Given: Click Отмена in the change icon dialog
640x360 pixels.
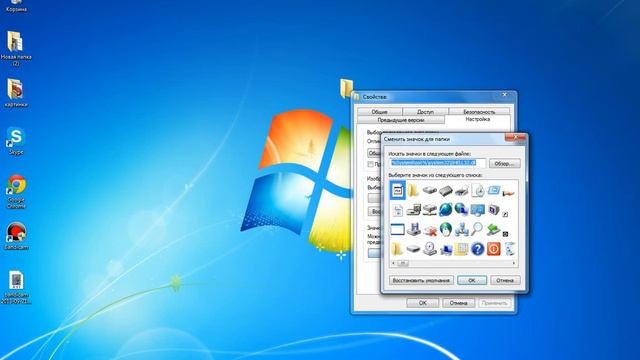Looking at the screenshot, I should click(505, 280).
